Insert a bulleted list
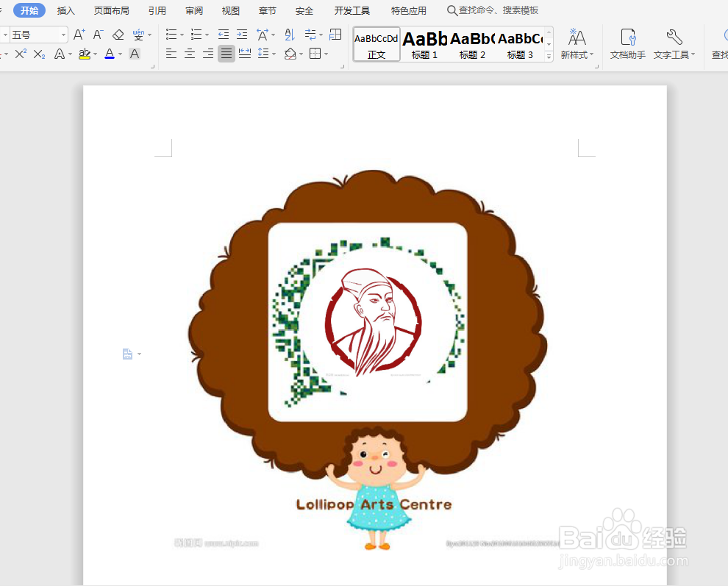The height and width of the screenshot is (586, 728). tap(171, 35)
